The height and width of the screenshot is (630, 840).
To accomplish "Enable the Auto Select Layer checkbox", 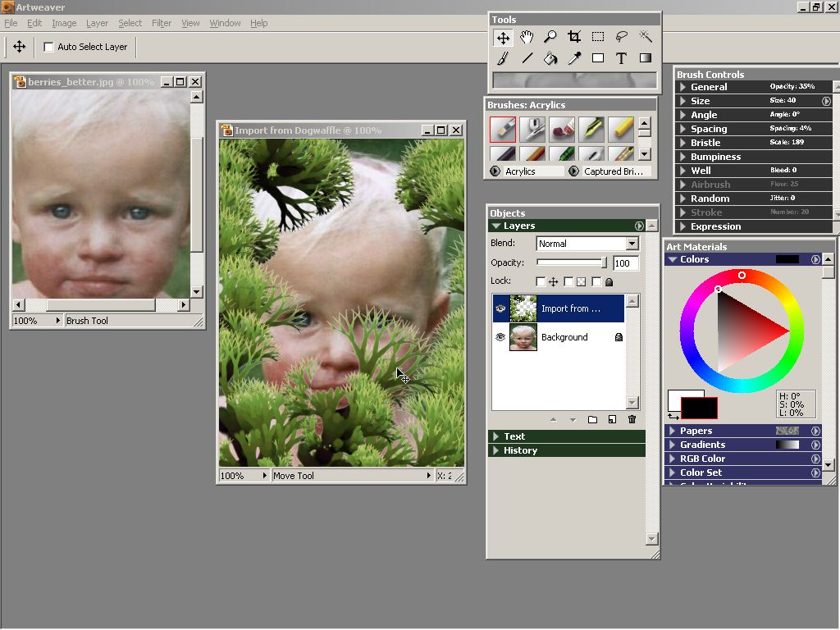I will point(48,47).
